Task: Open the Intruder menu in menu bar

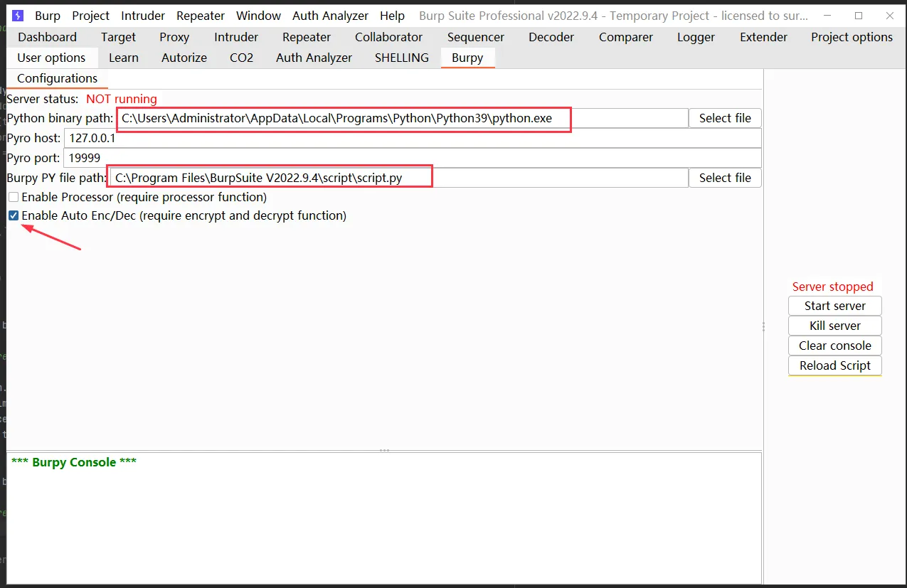Action: [143, 16]
